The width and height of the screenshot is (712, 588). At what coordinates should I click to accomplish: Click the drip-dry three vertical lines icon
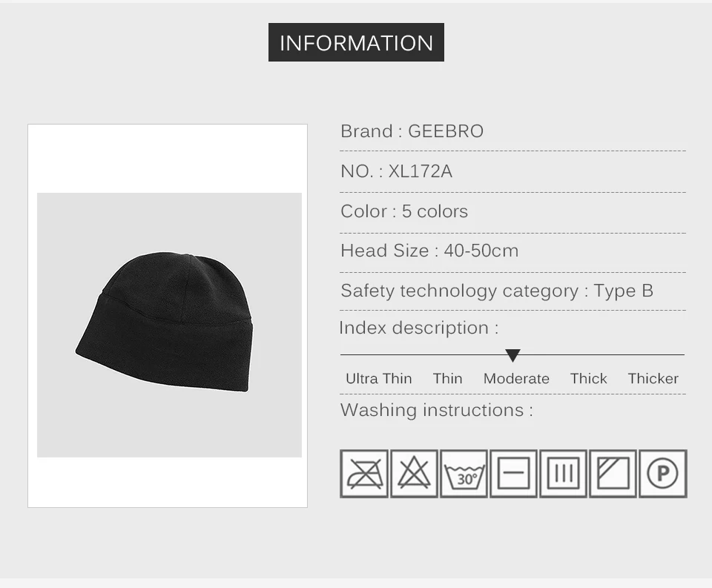[x=563, y=474]
